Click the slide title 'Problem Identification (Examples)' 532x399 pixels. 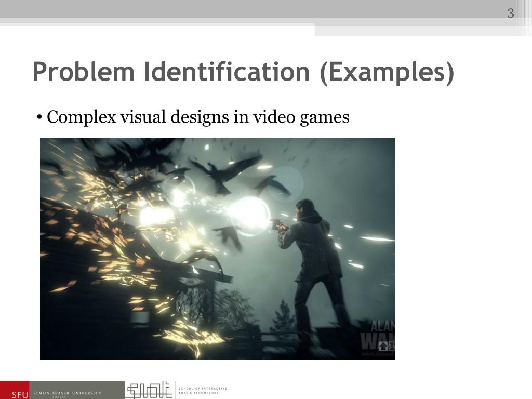[243, 72]
